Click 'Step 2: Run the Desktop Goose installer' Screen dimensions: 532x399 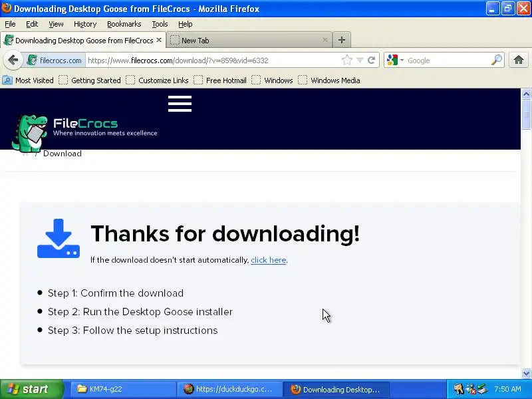coord(140,312)
